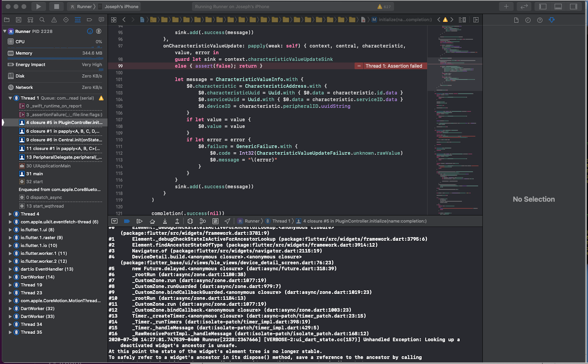Open the View Hierarchy debugger
This screenshot has width=588, height=364.
point(190,221)
